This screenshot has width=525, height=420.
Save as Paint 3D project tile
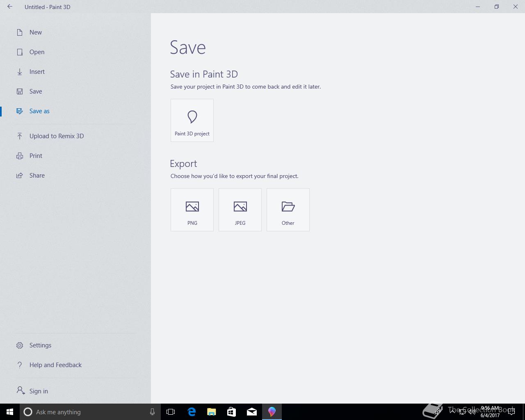click(192, 120)
